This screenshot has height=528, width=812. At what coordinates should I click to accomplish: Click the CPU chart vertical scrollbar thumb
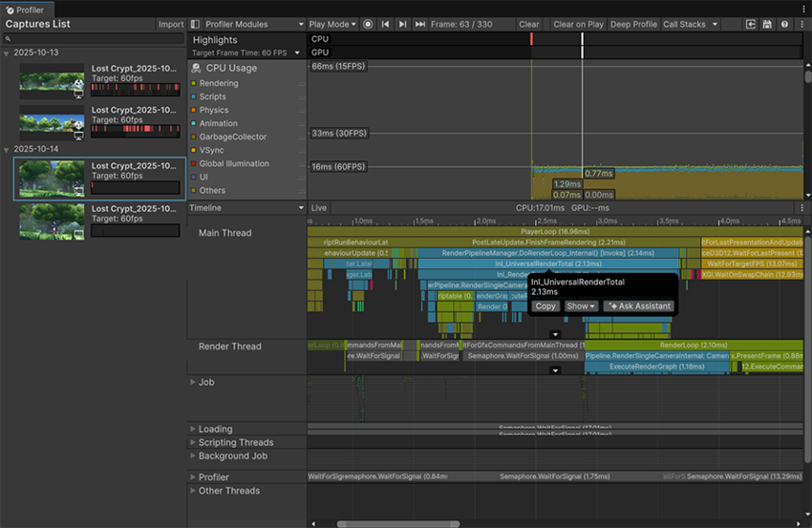pyautogui.click(x=808, y=76)
